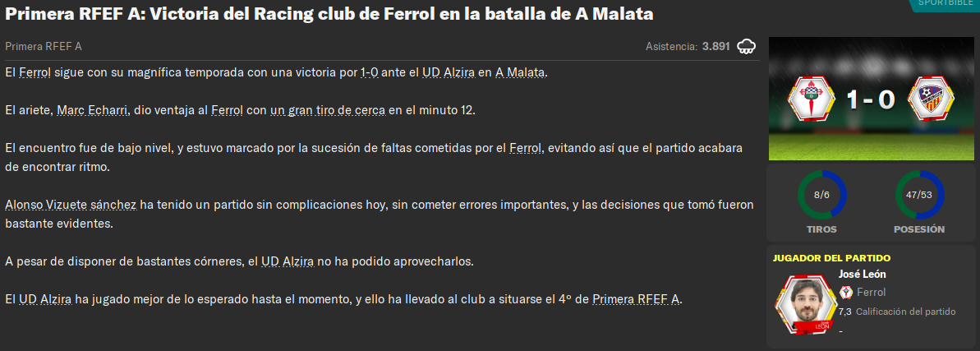Open the 1 - 0 match score
Image resolution: width=980 pixels, height=351 pixels.
point(870,100)
